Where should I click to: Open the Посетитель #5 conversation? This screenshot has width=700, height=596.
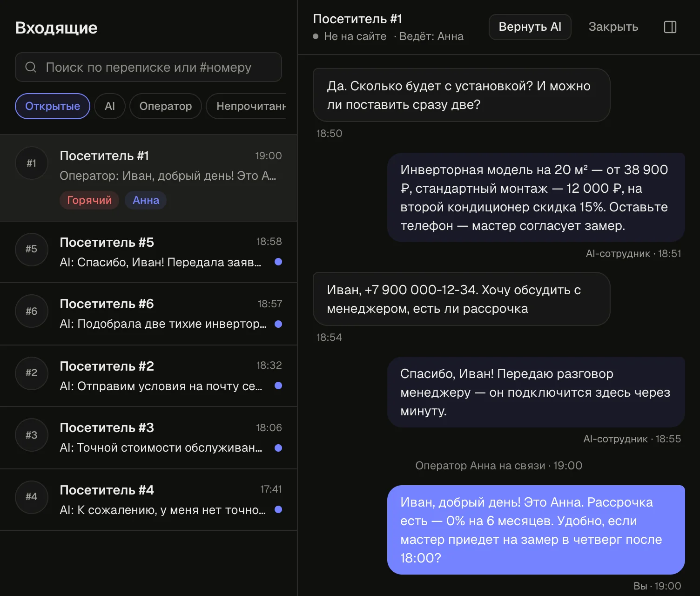tap(148, 252)
